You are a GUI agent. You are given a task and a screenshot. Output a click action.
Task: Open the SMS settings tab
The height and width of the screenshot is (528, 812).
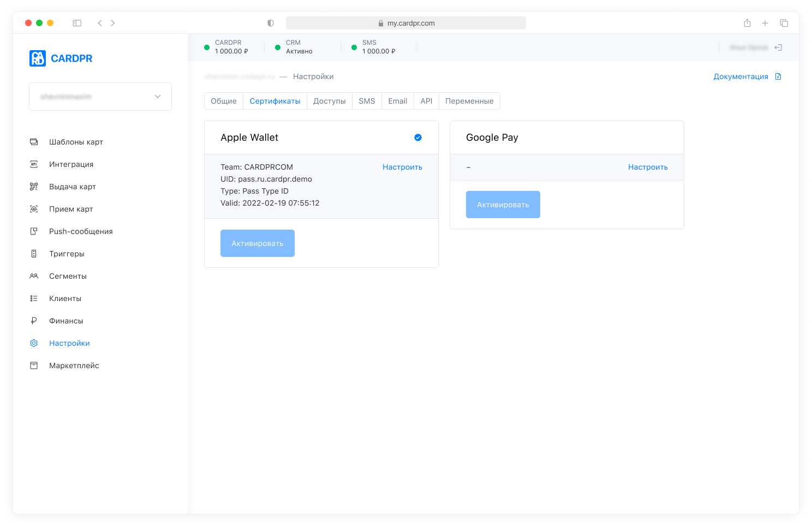coord(367,101)
